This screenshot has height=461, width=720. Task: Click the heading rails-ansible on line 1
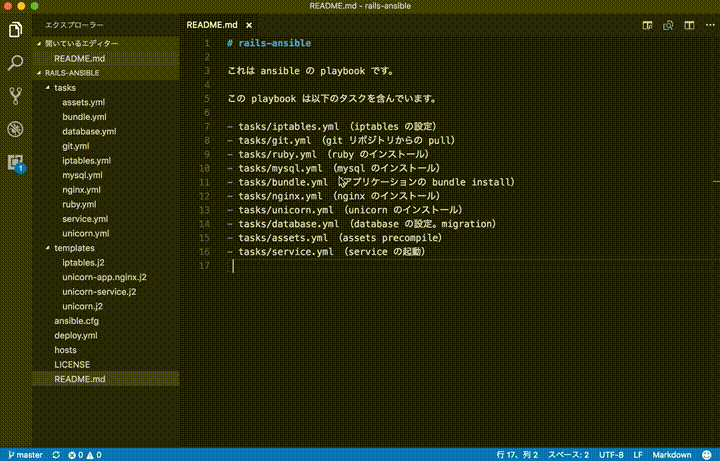tap(275, 43)
